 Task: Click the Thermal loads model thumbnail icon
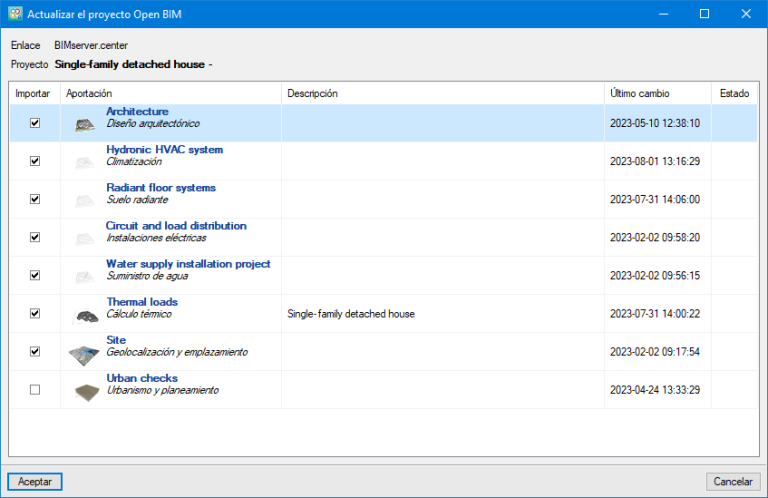(x=85, y=316)
